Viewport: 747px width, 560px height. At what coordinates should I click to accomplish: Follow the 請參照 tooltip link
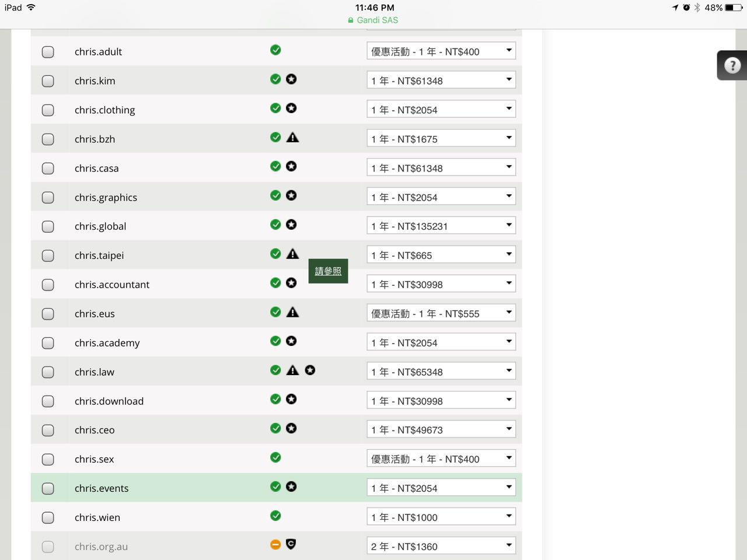click(328, 271)
